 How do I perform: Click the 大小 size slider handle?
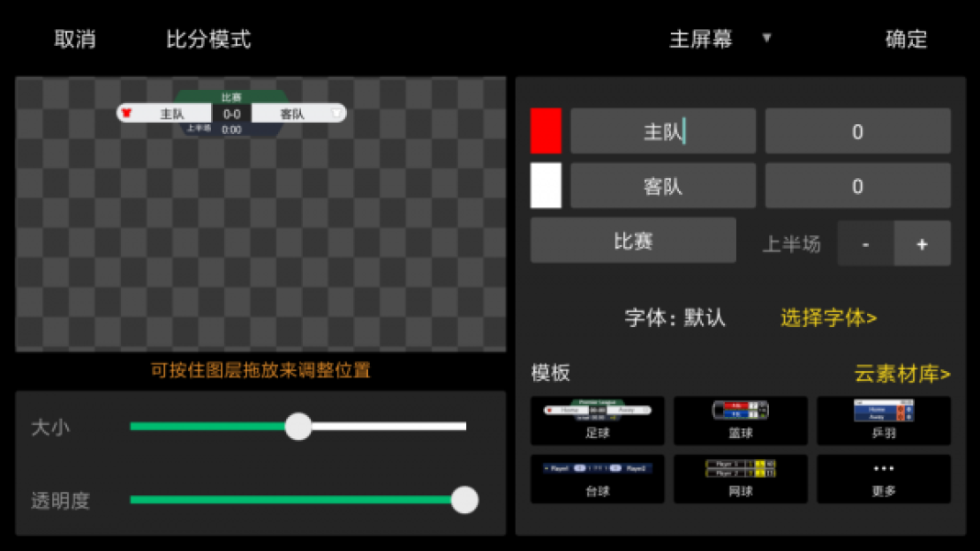pyautogui.click(x=298, y=426)
